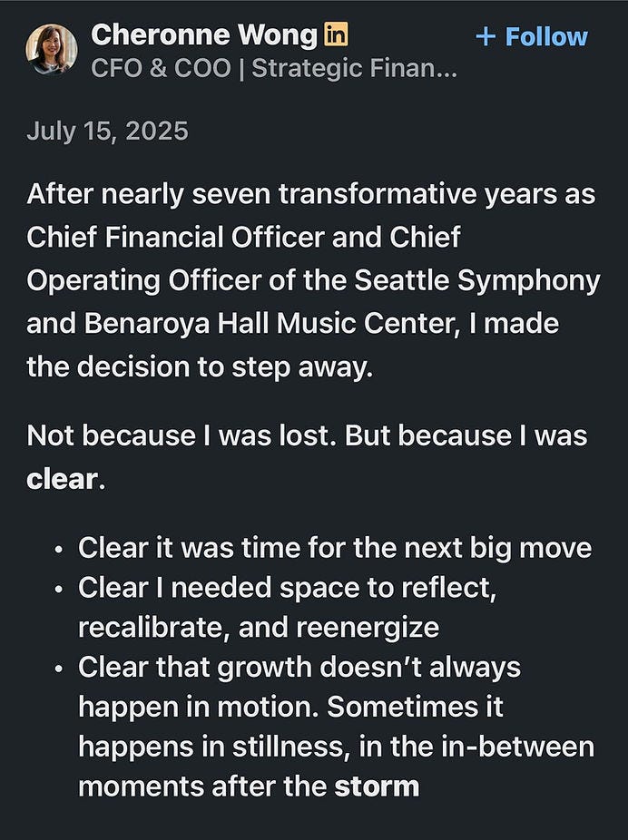Click the circular avatar frame in the header
This screenshot has width=628, height=840.
[x=52, y=51]
